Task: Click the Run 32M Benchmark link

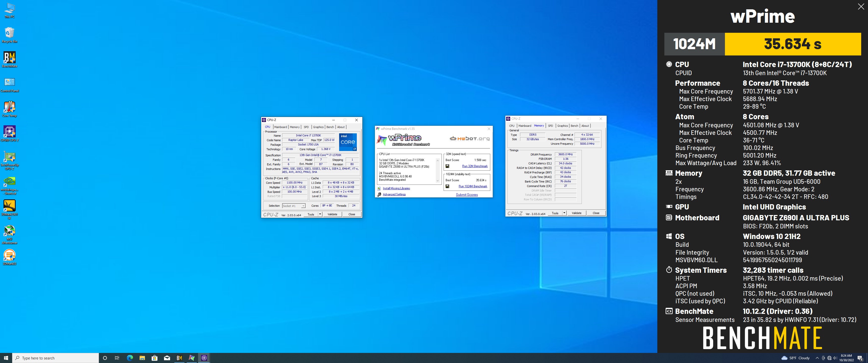Action: coord(475,166)
